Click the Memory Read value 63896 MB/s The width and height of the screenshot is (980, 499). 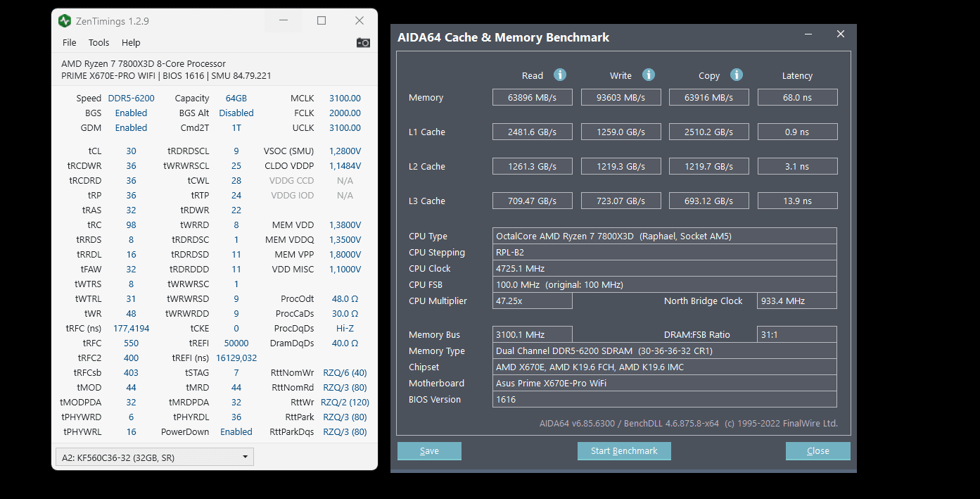(533, 97)
